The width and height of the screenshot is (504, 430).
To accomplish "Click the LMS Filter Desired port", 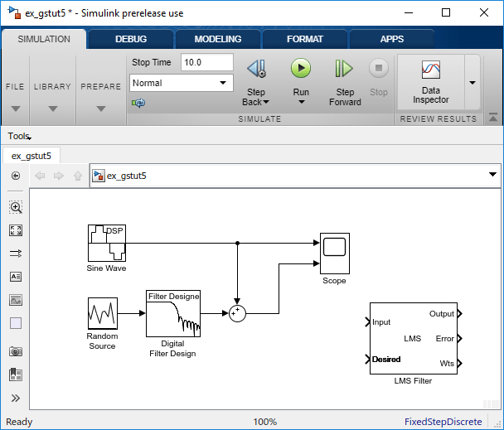I will click(368, 360).
